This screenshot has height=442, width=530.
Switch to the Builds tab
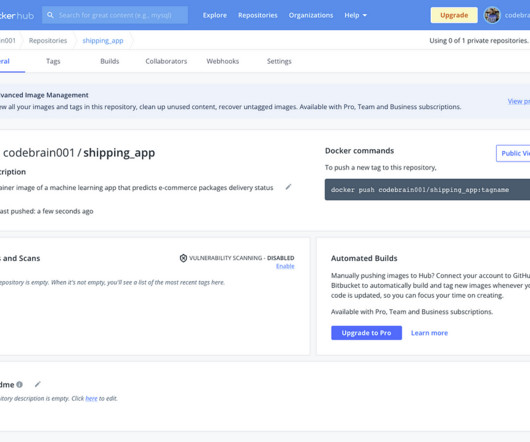pos(110,61)
